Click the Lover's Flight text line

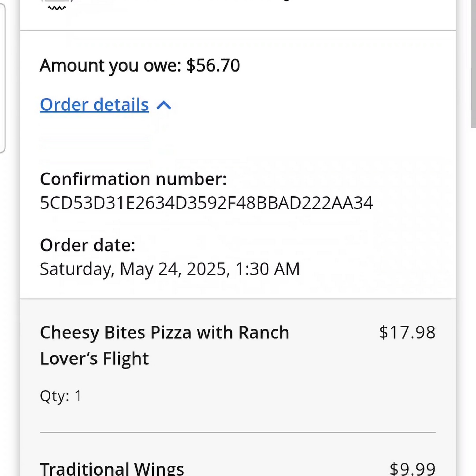pyautogui.click(x=94, y=358)
